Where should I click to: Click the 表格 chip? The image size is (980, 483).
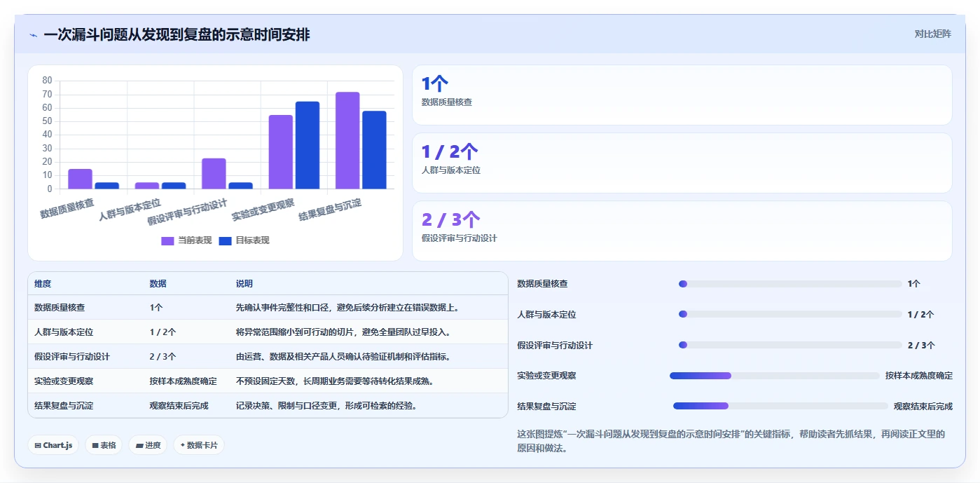[x=104, y=445]
